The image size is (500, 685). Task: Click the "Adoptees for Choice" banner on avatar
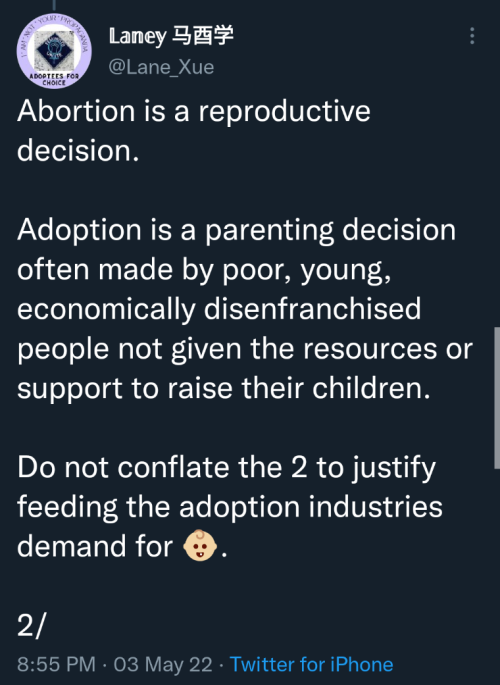(x=54, y=79)
